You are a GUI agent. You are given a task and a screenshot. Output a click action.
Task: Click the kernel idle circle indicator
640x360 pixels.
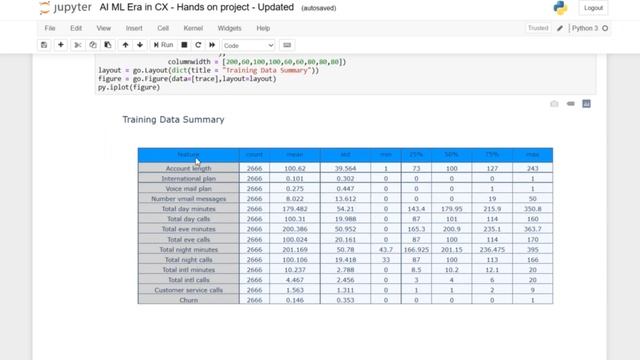[605, 28]
